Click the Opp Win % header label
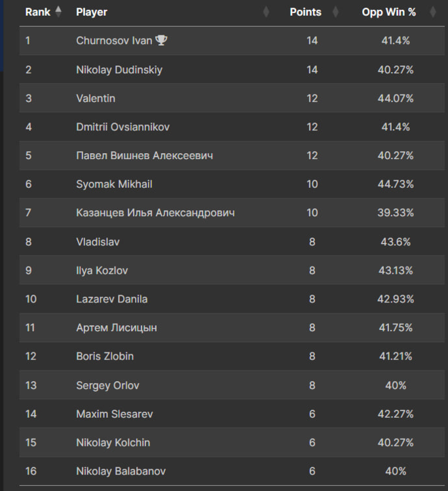Image resolution: width=448 pixels, height=491 pixels. 388,12
